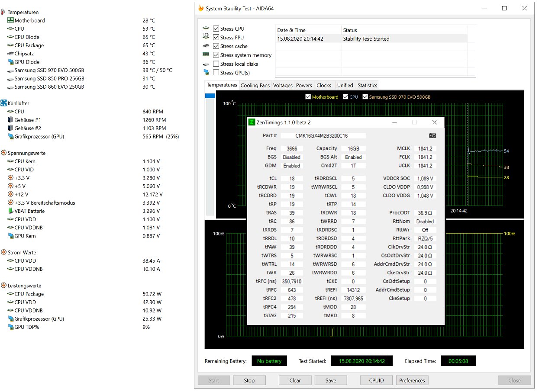
Task: Enable the Stress local disks checkbox
Action: (x=216, y=64)
